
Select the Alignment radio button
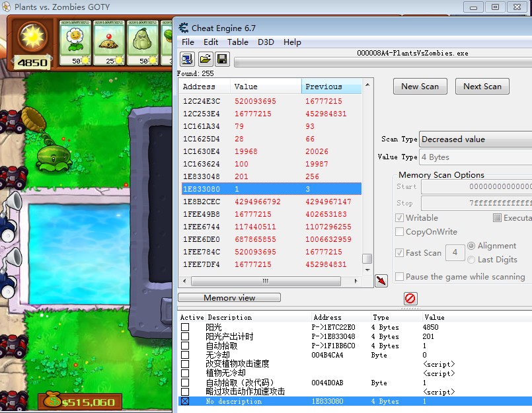(471, 246)
